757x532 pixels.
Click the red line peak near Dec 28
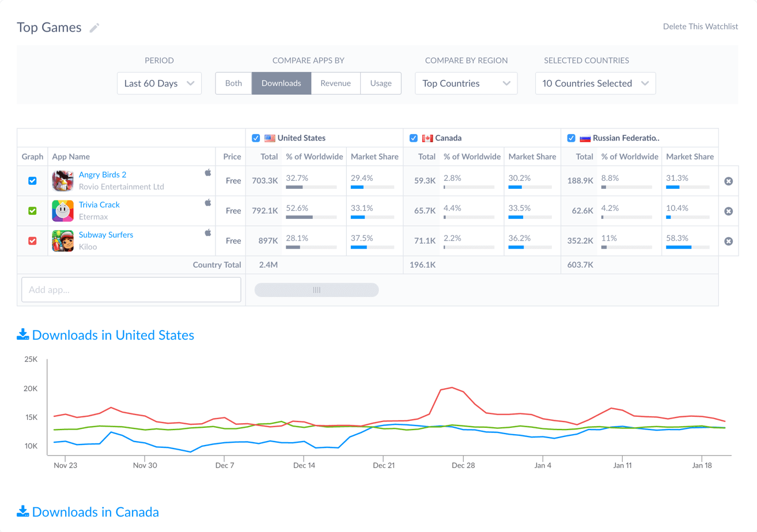pos(452,387)
